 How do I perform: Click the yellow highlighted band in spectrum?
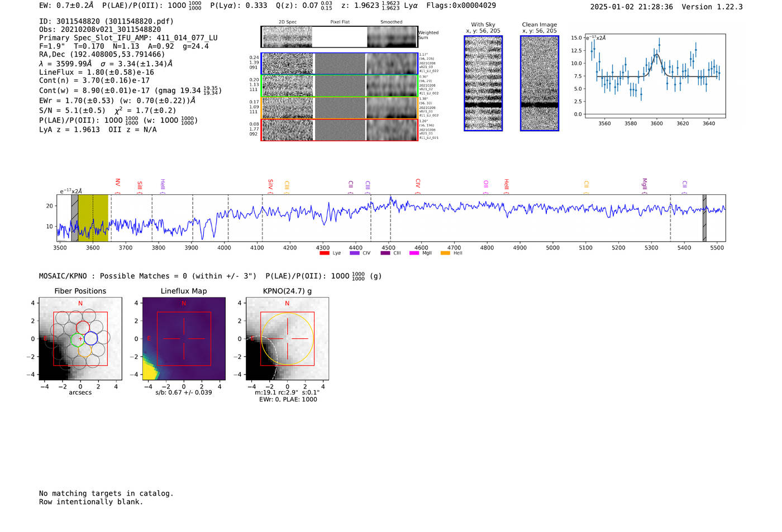93,218
